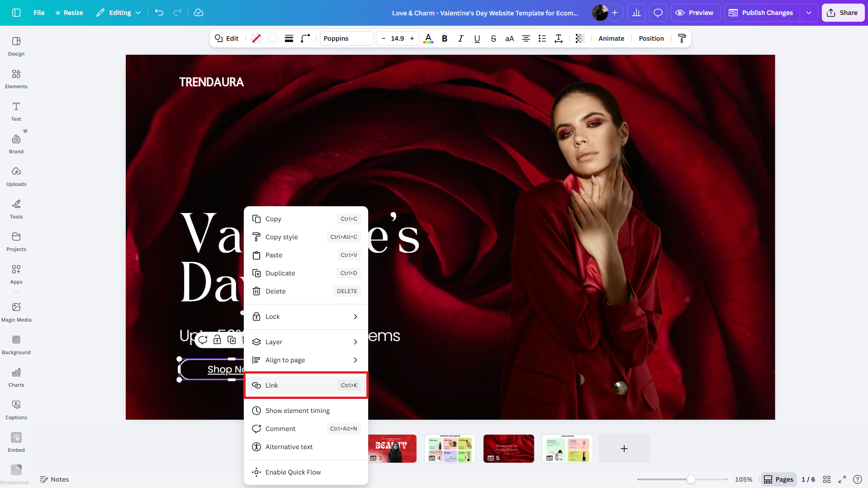Screen dimensions: 868x488
Task: Select Duplicate in the context menu
Action: [306, 273]
